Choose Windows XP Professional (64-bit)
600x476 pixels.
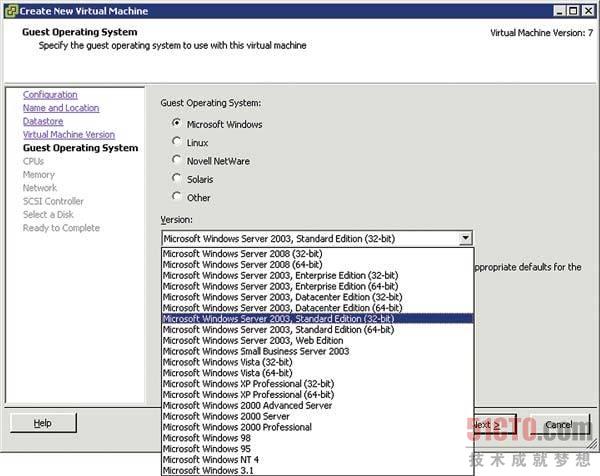(317, 394)
